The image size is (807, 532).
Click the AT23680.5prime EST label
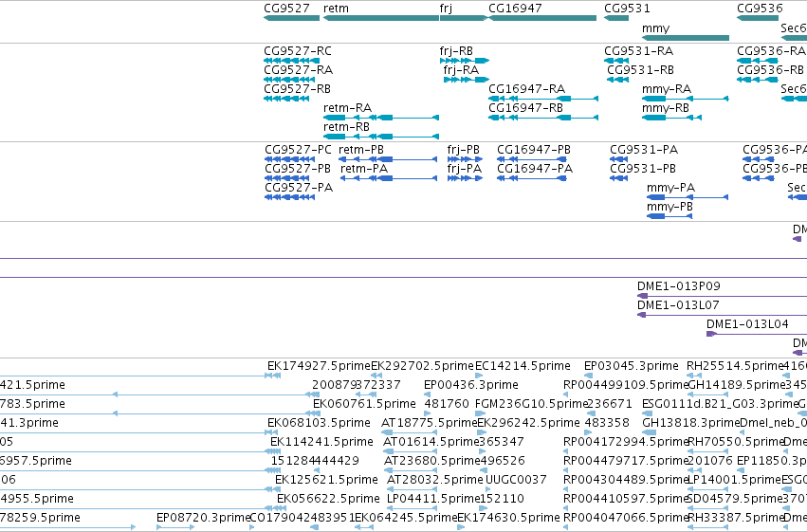pos(432,461)
